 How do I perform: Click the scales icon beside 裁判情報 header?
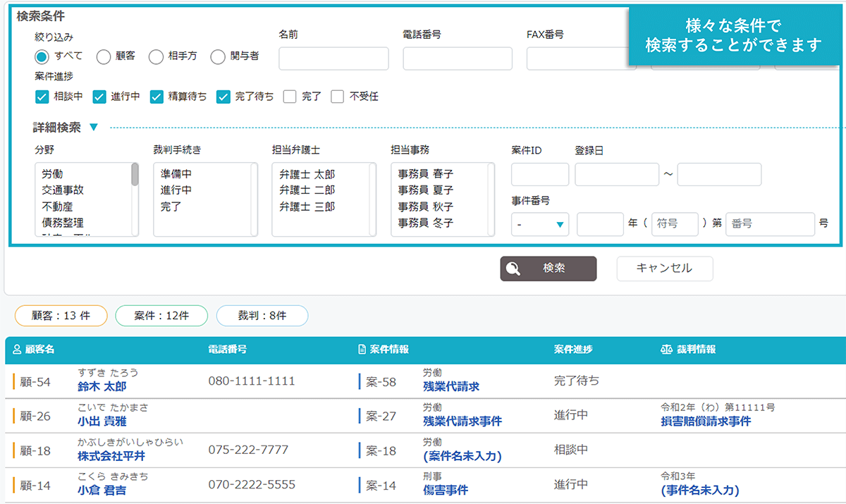(666, 349)
